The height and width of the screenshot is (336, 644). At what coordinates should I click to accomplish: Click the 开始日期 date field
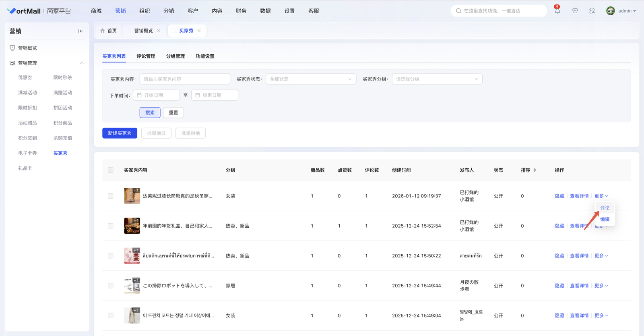pyautogui.click(x=157, y=95)
